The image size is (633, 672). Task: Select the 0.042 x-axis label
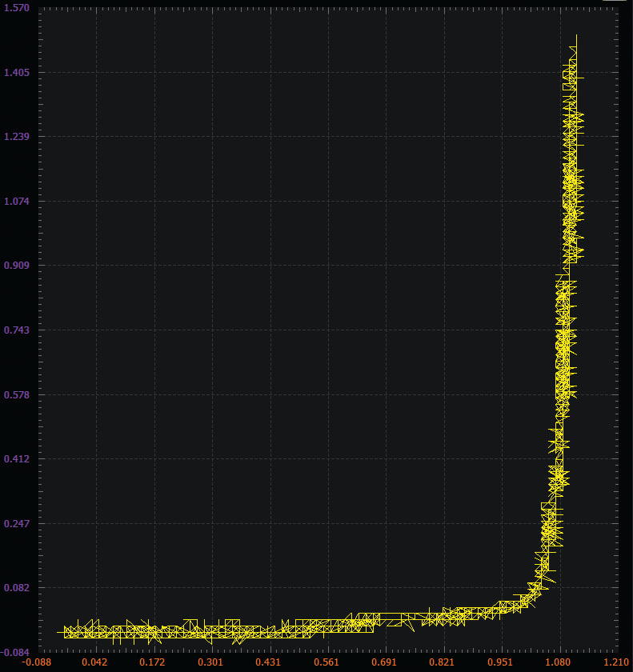(94, 662)
